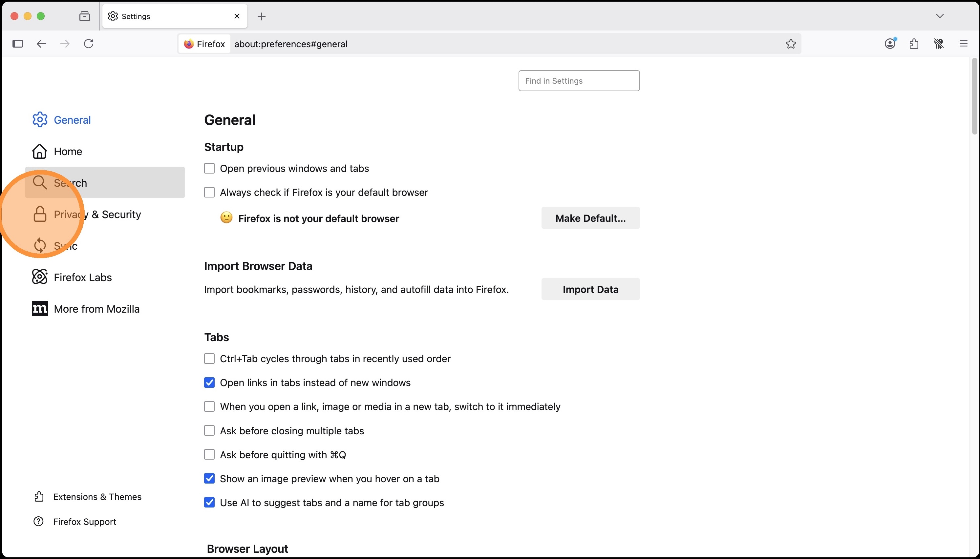This screenshot has height=559, width=980.
Task: Click the Sync icon in sidebar
Action: 40,246
